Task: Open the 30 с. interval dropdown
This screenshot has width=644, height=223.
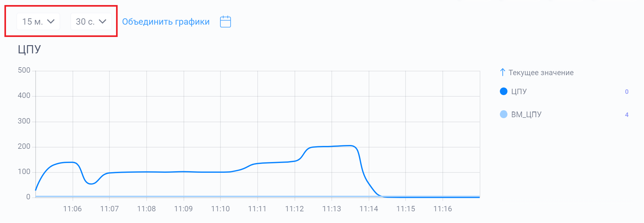Action: (x=91, y=21)
